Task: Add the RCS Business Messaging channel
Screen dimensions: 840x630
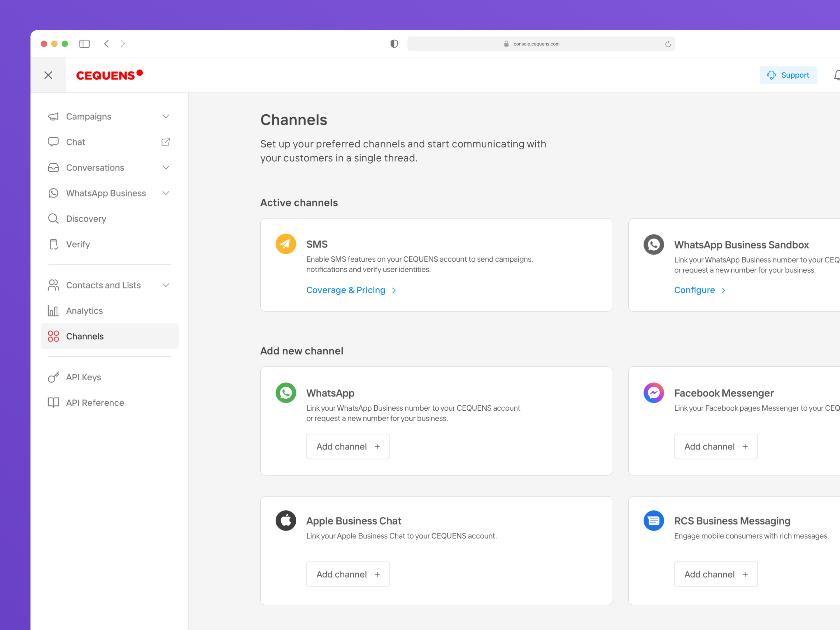Action: (x=716, y=574)
